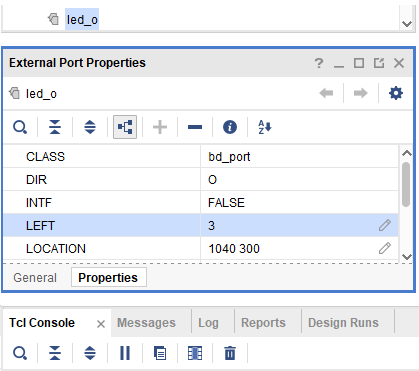Edit LOCATION value with pencil icon

[x=385, y=248]
